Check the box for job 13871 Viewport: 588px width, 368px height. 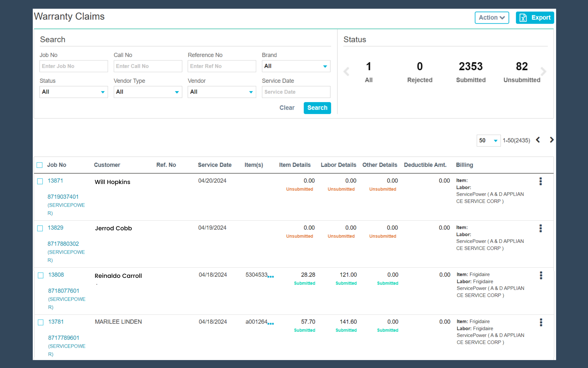tap(40, 181)
